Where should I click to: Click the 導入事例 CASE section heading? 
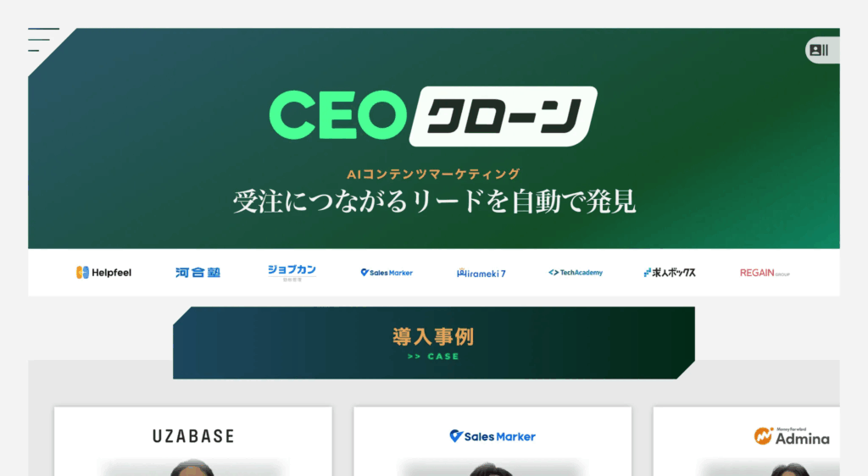pos(434,343)
